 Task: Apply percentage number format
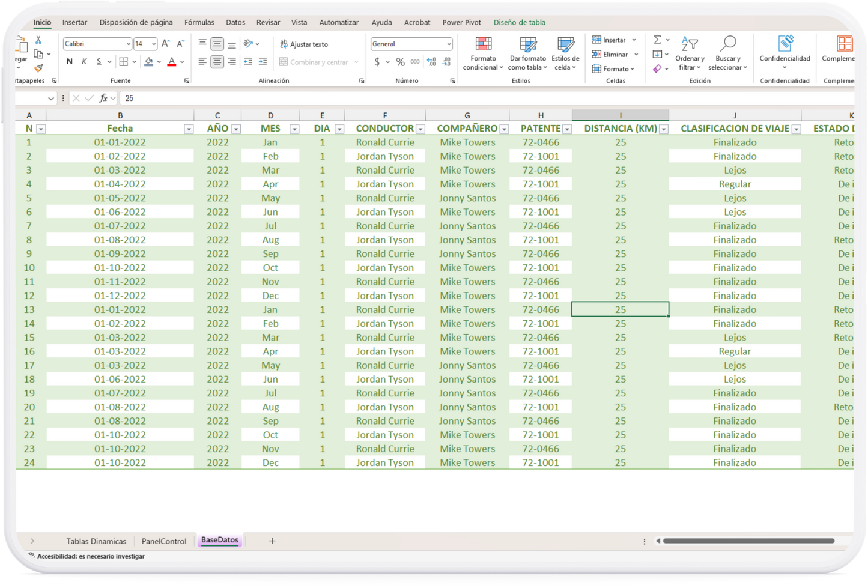tap(400, 61)
